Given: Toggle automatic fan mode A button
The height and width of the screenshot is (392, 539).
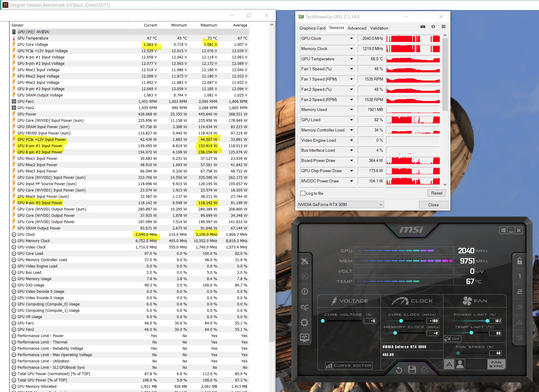Looking at the screenshot, I should [x=449, y=364].
